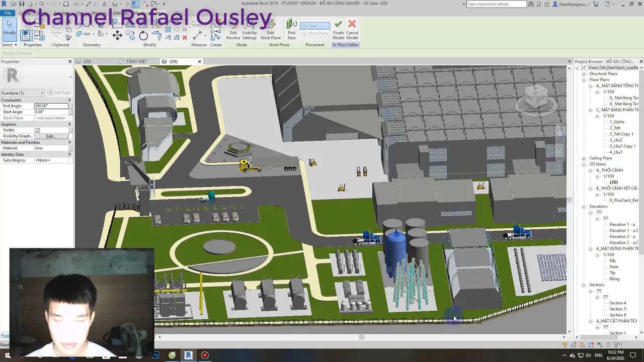Collapse Materials and Finishes section

coord(69,142)
